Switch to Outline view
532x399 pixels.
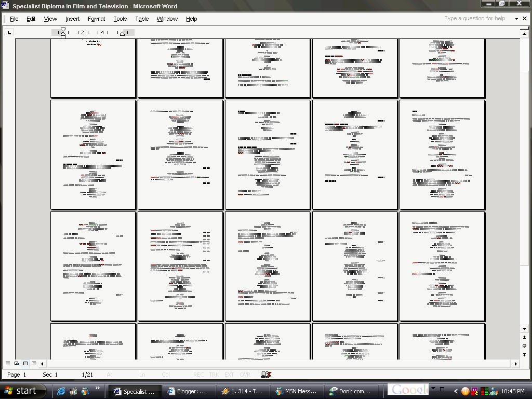(x=34, y=363)
